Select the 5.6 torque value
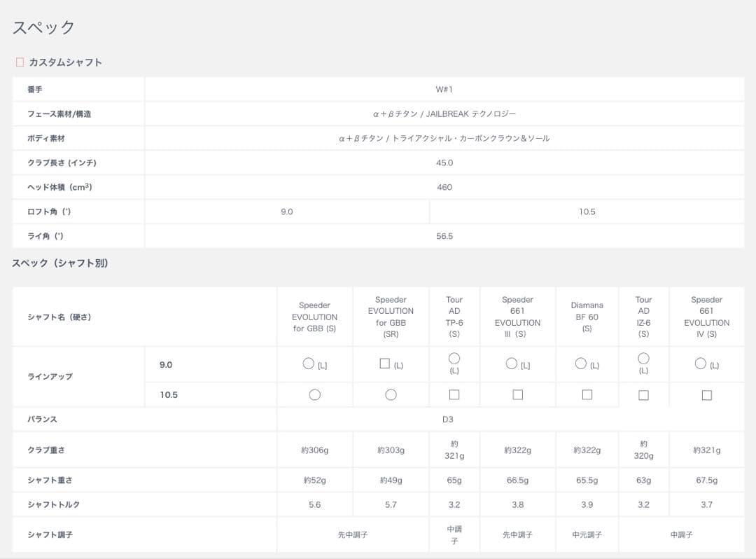The image size is (756, 559). pyautogui.click(x=314, y=504)
